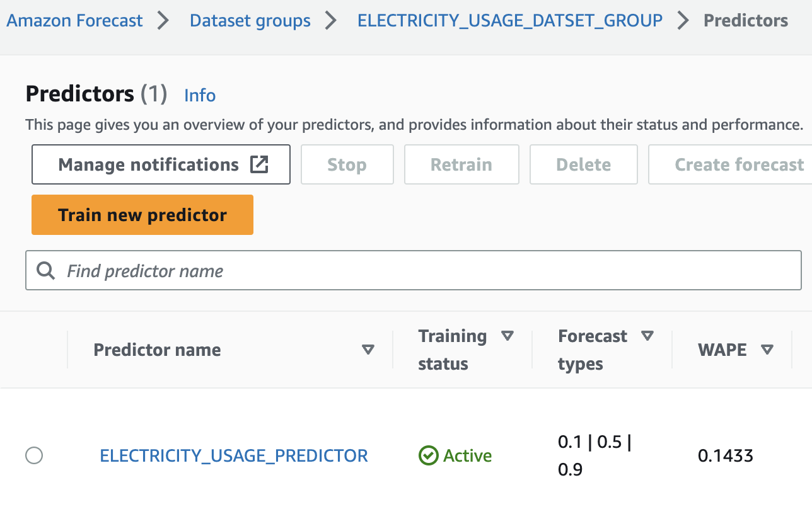Screen dimensions: 812x519
Task: Click the breadcrumb chevron after Amazon Forecast
Action: [x=163, y=20]
